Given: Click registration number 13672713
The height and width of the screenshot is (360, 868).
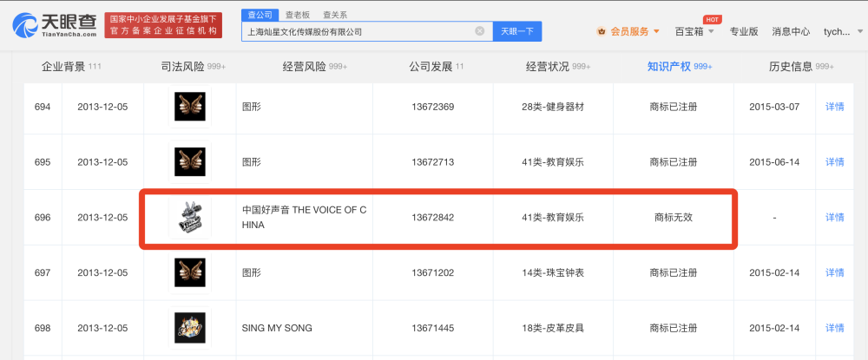Looking at the screenshot, I should click(x=433, y=162).
